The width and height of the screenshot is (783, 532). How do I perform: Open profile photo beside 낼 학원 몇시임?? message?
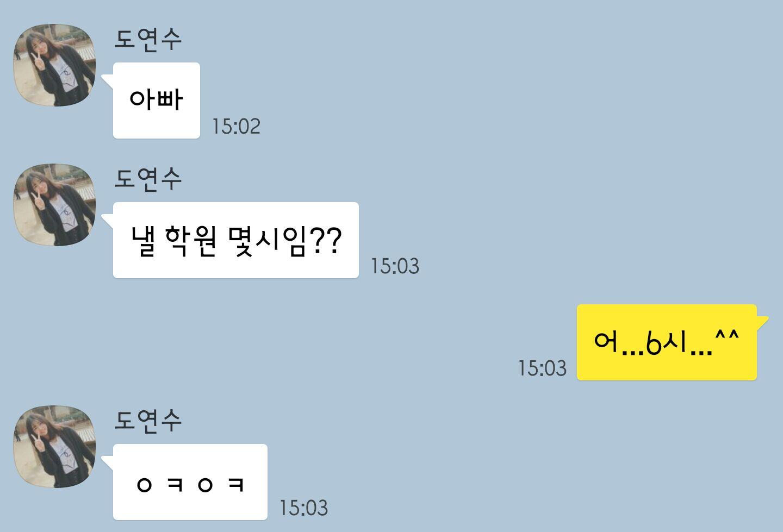54,205
